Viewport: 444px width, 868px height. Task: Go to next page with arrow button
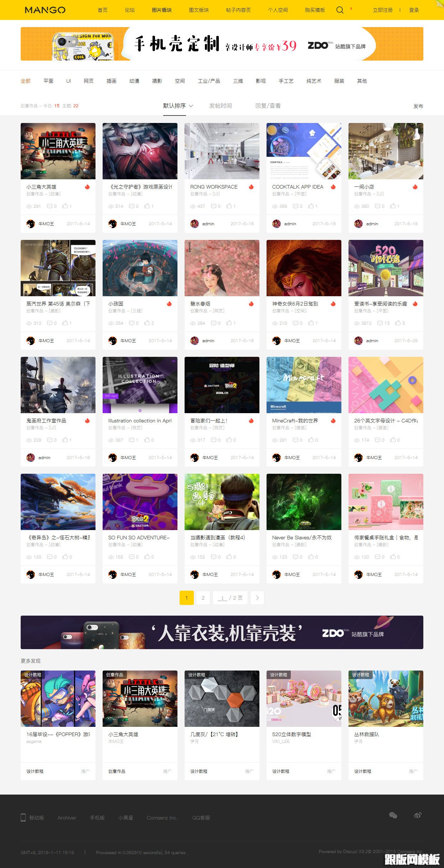click(257, 598)
